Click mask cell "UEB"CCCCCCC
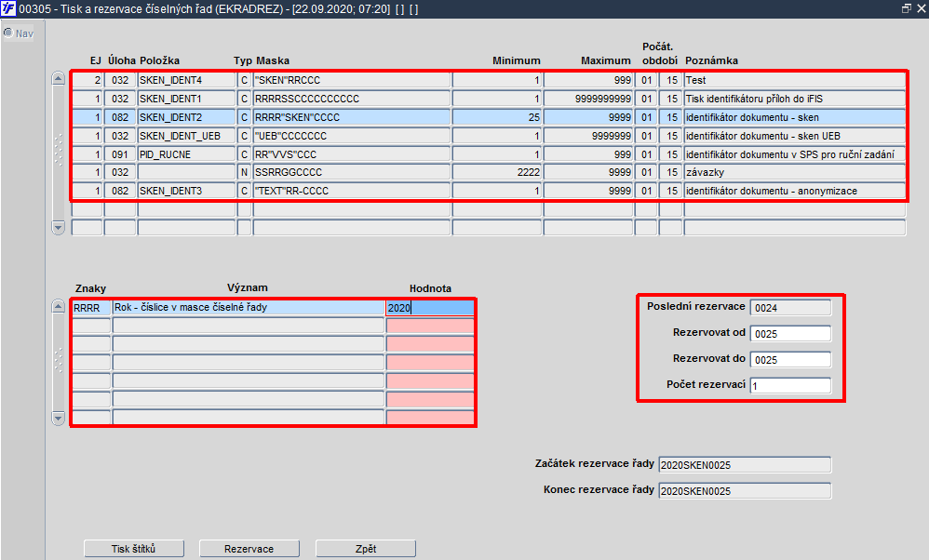This screenshot has height=560, width=929. (352, 136)
